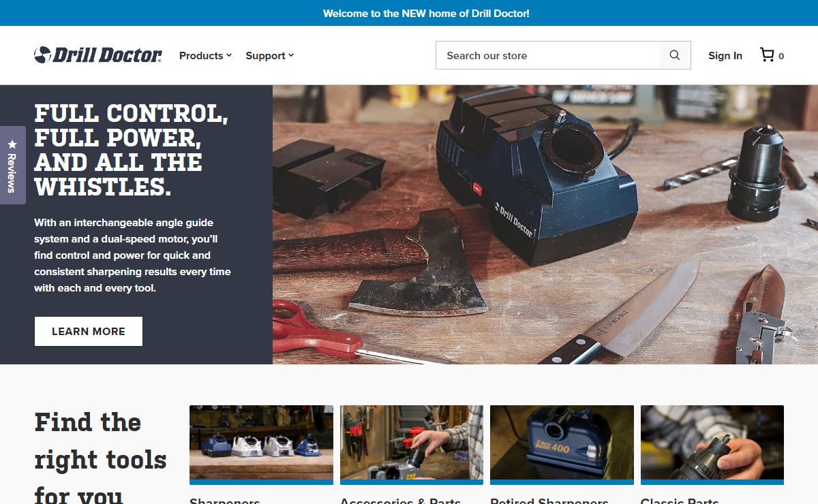818x504 pixels.
Task: Expand the Products menu
Action: tap(205, 56)
